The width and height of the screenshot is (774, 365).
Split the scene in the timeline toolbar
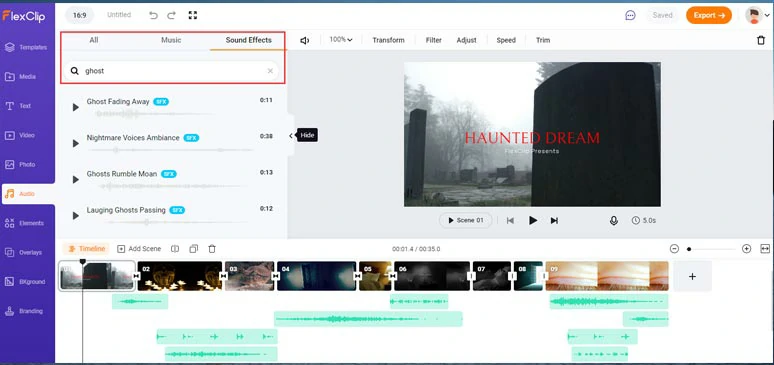[174, 249]
